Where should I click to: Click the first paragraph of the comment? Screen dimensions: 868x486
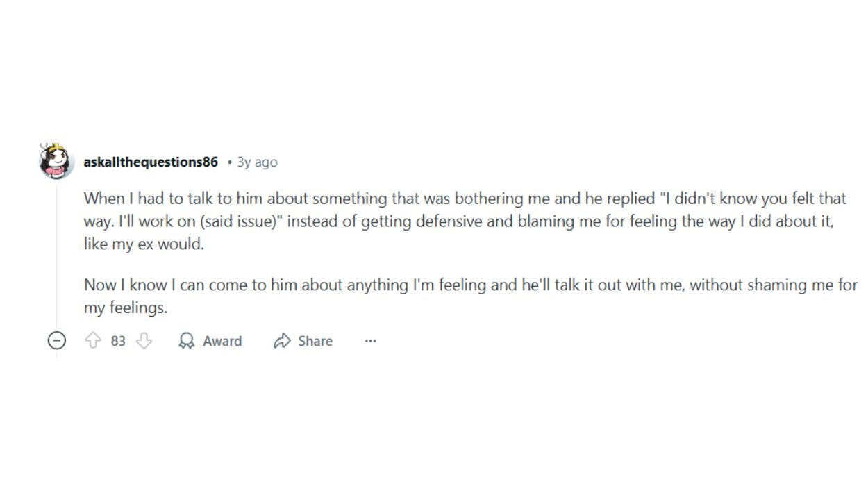click(x=465, y=221)
